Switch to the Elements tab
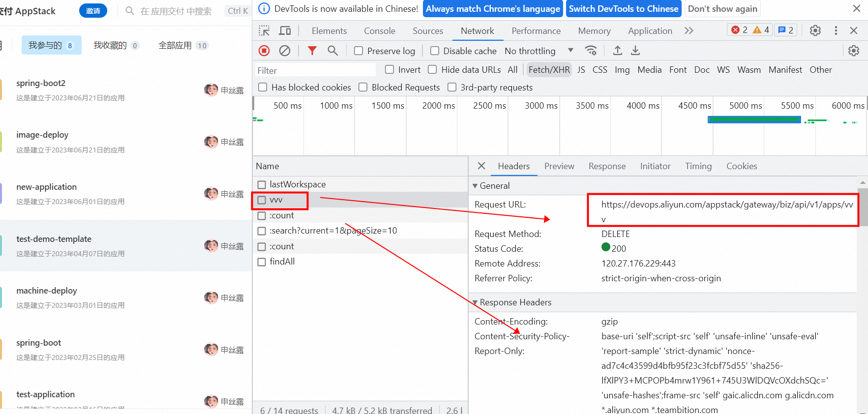Screen dimensions: 868x414 pyautogui.click(x=329, y=30)
